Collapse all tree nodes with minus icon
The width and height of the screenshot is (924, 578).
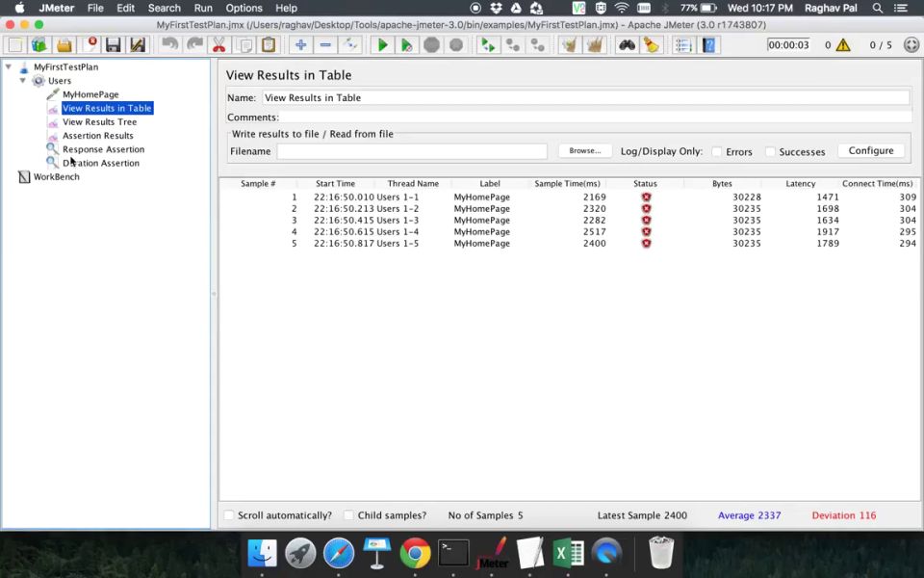[325, 45]
